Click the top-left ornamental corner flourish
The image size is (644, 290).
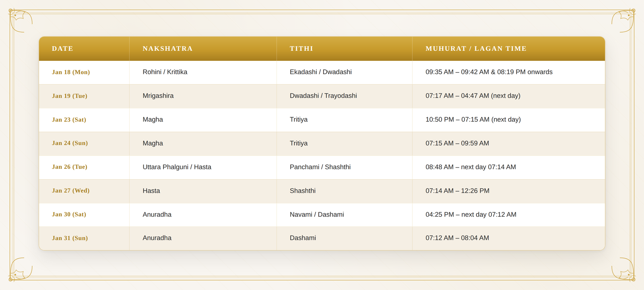point(21,21)
